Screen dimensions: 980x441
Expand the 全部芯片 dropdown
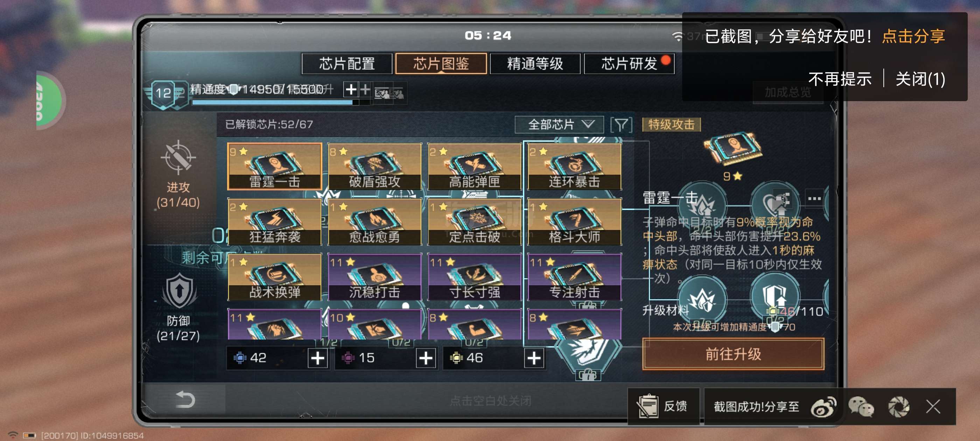tap(559, 124)
